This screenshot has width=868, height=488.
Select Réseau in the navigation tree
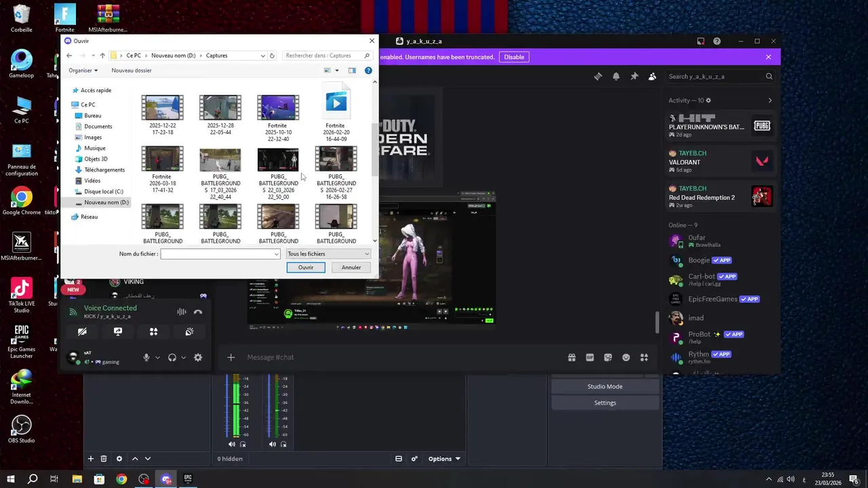tap(89, 217)
